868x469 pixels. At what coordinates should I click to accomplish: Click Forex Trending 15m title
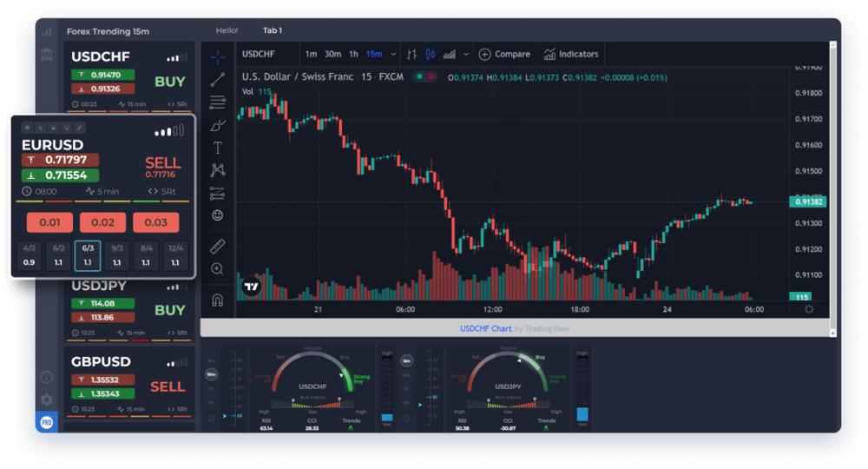pyautogui.click(x=108, y=31)
